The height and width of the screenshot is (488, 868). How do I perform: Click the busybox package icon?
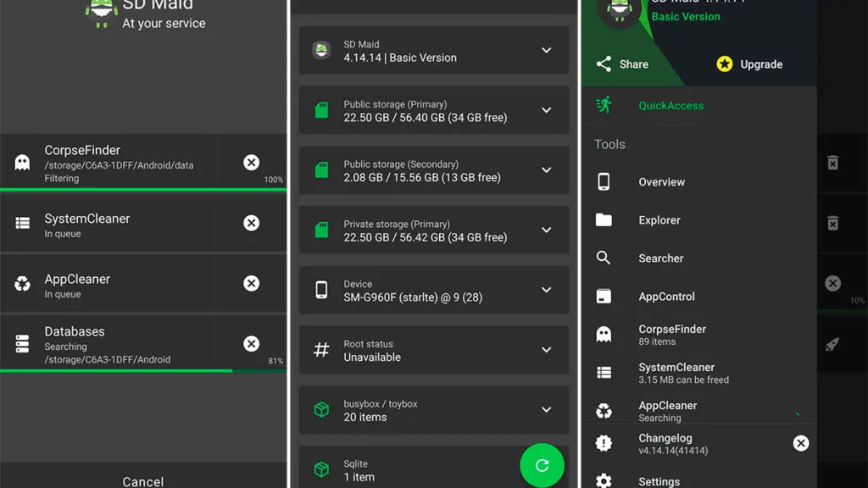coord(321,409)
